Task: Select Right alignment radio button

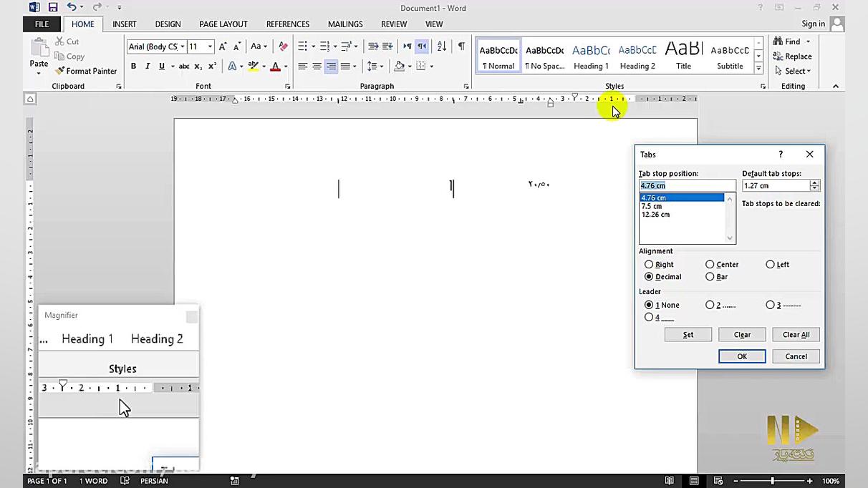Action: pos(649,265)
